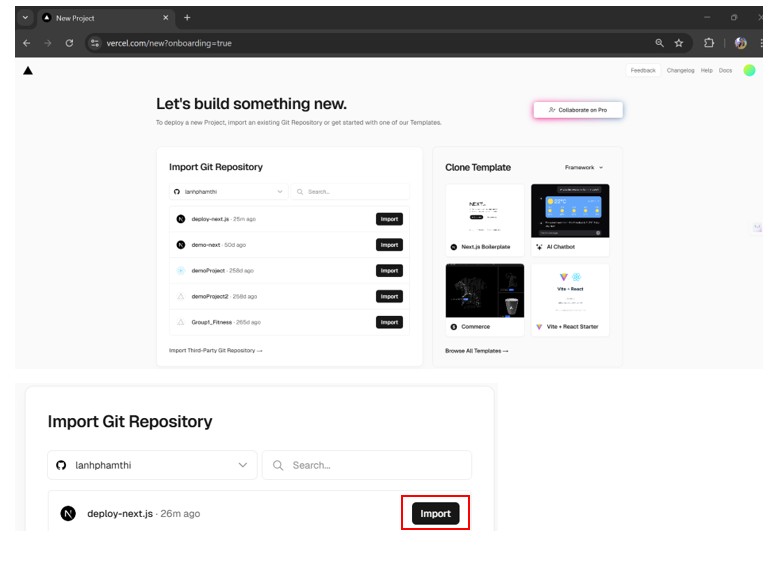
Task: Open Chrome profile avatar
Action: pyautogui.click(x=740, y=43)
